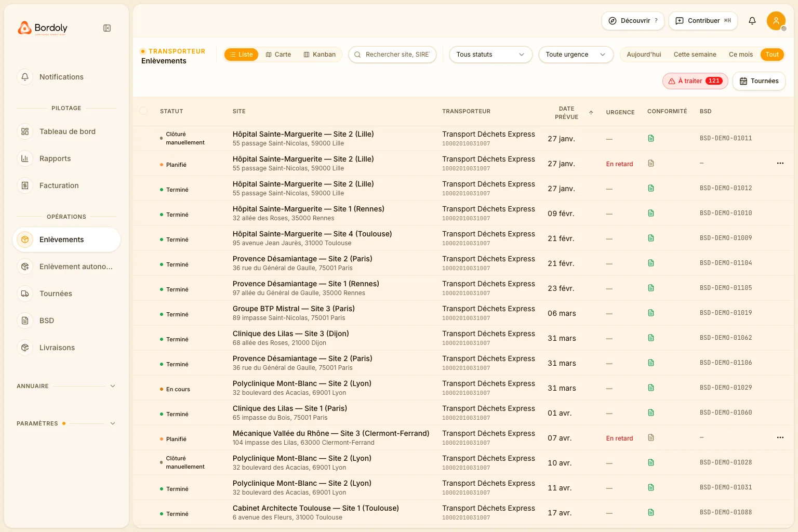Open the user avatar menu
This screenshot has height=532, width=798.
click(x=776, y=21)
